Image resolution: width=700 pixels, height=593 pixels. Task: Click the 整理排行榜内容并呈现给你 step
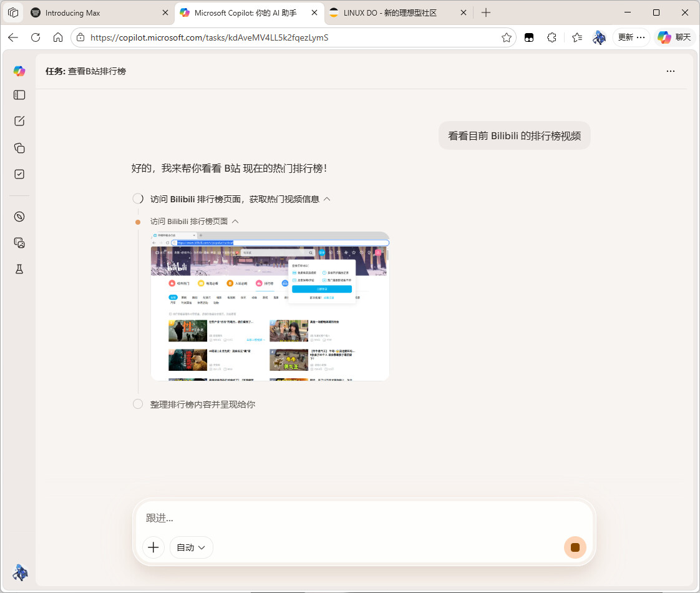coord(203,404)
